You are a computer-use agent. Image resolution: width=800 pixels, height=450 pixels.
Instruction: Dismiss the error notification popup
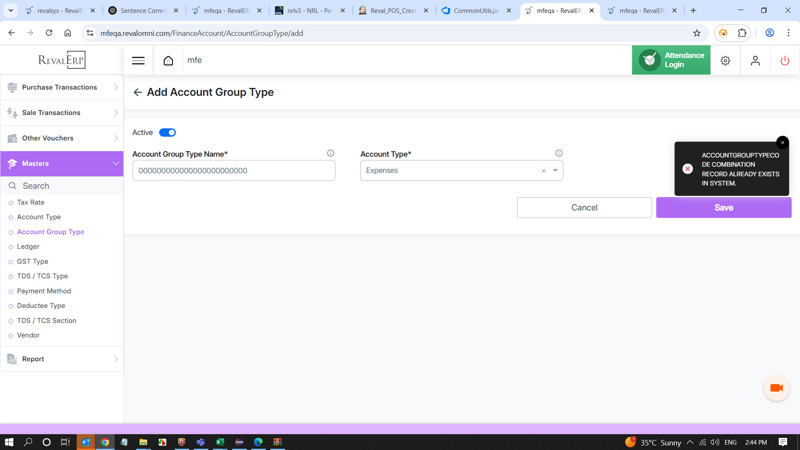coord(782,143)
